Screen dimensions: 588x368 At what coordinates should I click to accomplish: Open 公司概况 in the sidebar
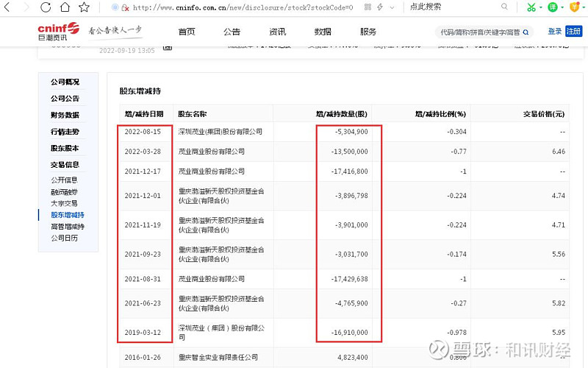[65, 82]
